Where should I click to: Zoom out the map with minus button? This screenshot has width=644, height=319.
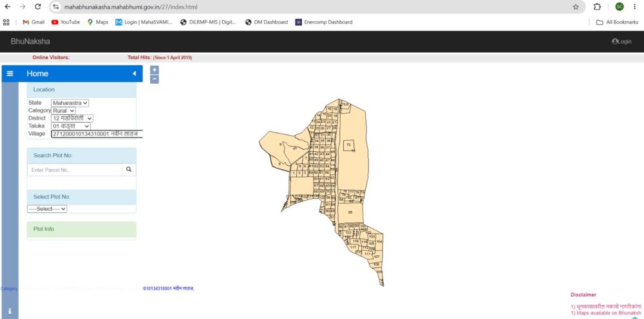click(x=155, y=79)
